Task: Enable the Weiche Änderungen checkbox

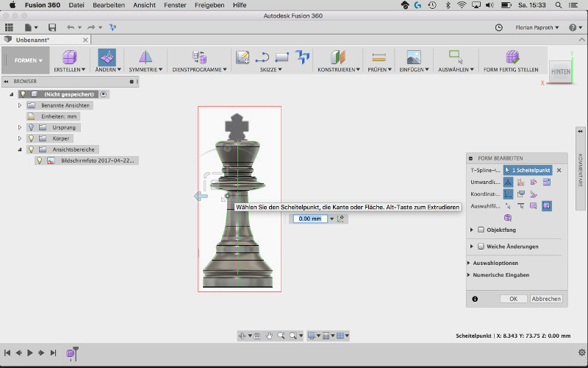Action: click(x=481, y=246)
